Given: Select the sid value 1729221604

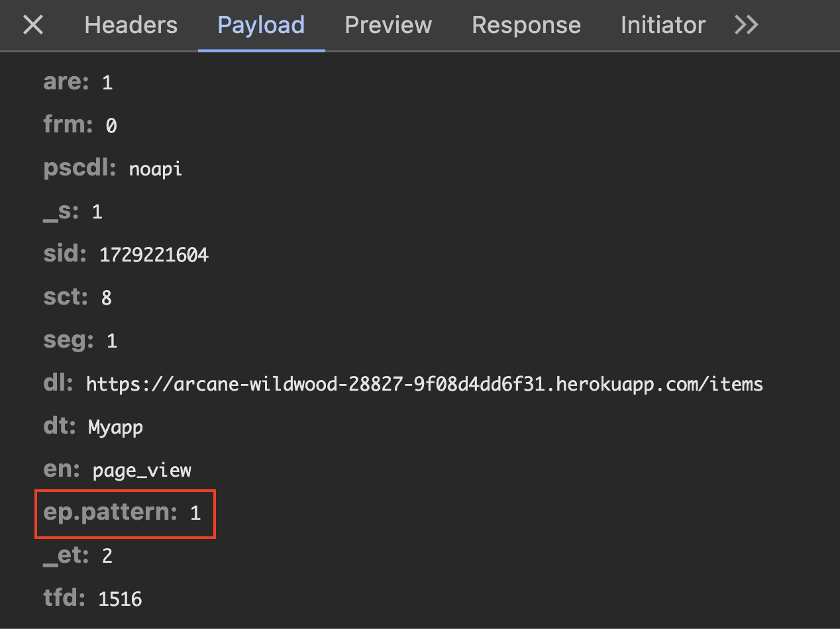Looking at the screenshot, I should coord(154,254).
